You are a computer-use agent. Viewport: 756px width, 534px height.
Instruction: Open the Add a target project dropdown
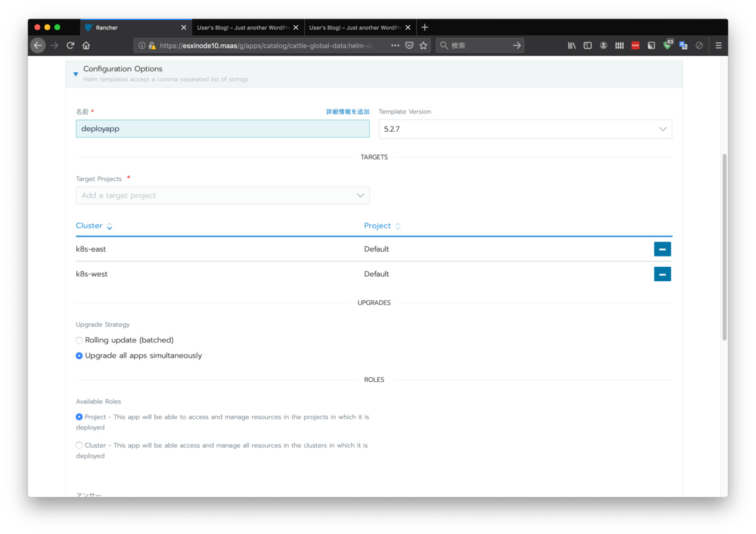[x=222, y=195]
